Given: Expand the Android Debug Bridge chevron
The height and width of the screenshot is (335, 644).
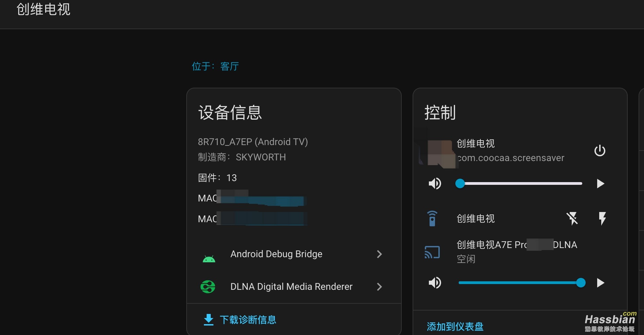Looking at the screenshot, I should click(379, 254).
